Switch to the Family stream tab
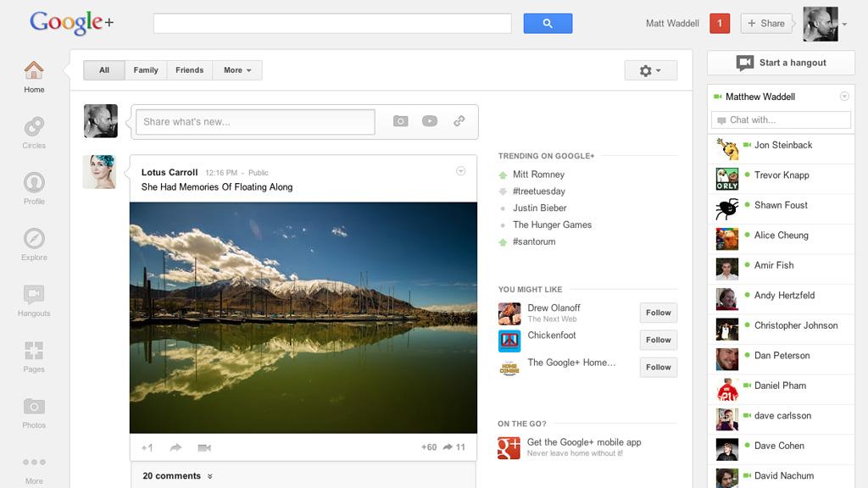This screenshot has width=868, height=488. pyautogui.click(x=146, y=70)
